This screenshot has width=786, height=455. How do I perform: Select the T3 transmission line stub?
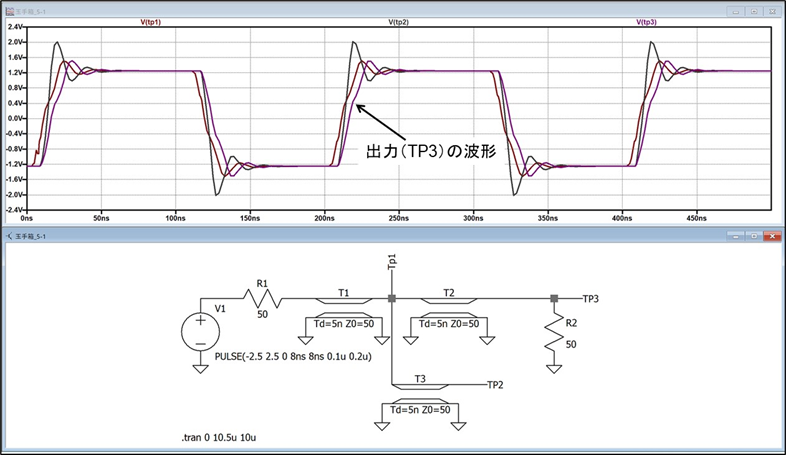point(421,383)
